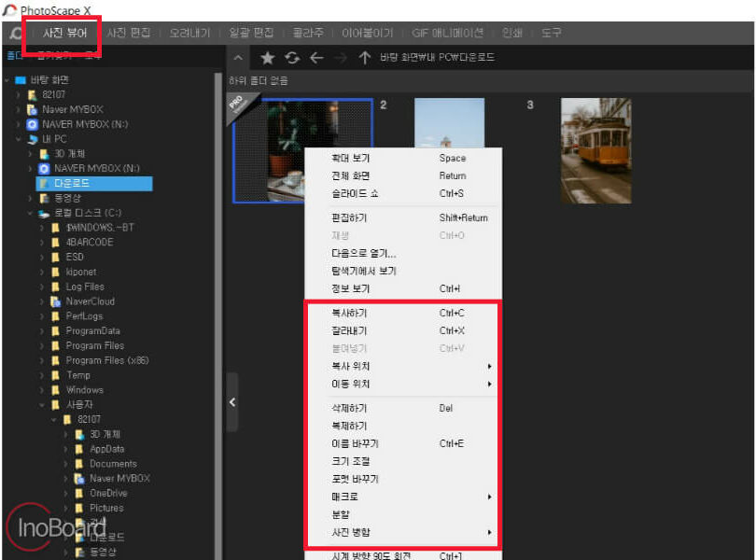
Task: Collapse top panel using the caret-up button
Action: click(x=238, y=58)
